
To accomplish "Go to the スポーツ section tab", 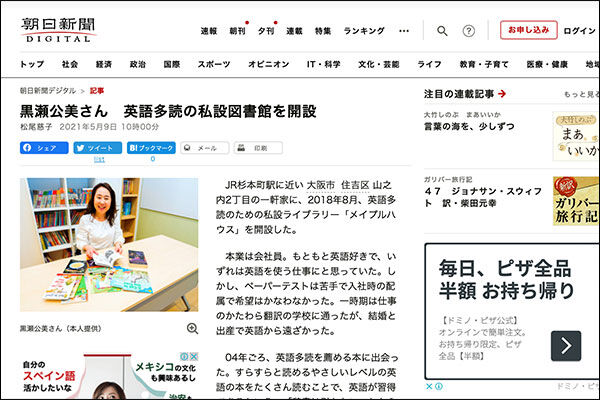I will [x=214, y=64].
